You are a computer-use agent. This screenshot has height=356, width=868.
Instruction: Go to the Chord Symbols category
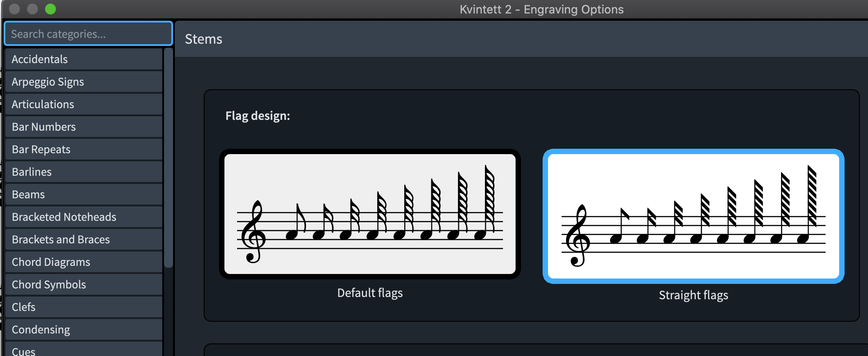[x=84, y=284]
